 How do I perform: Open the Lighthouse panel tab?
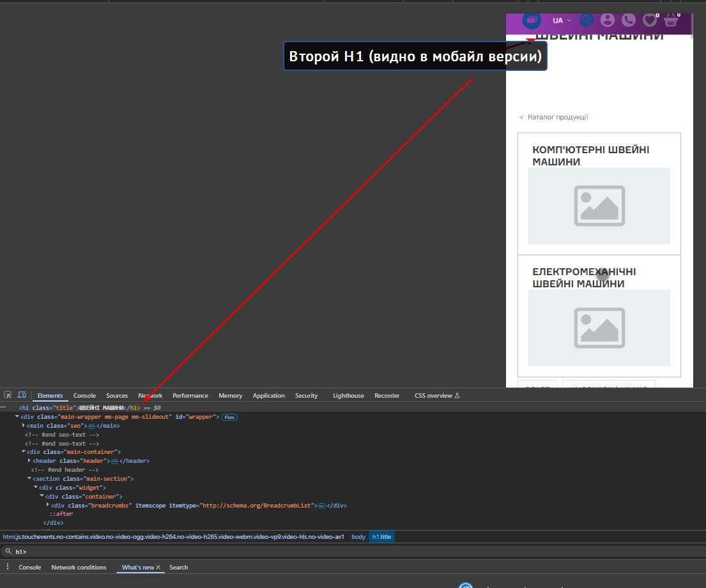coord(348,395)
